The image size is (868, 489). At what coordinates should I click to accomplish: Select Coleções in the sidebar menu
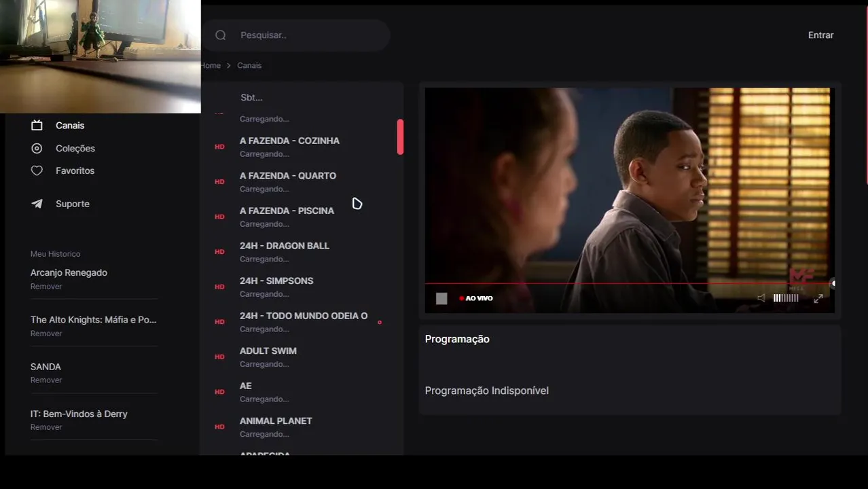[75, 148]
